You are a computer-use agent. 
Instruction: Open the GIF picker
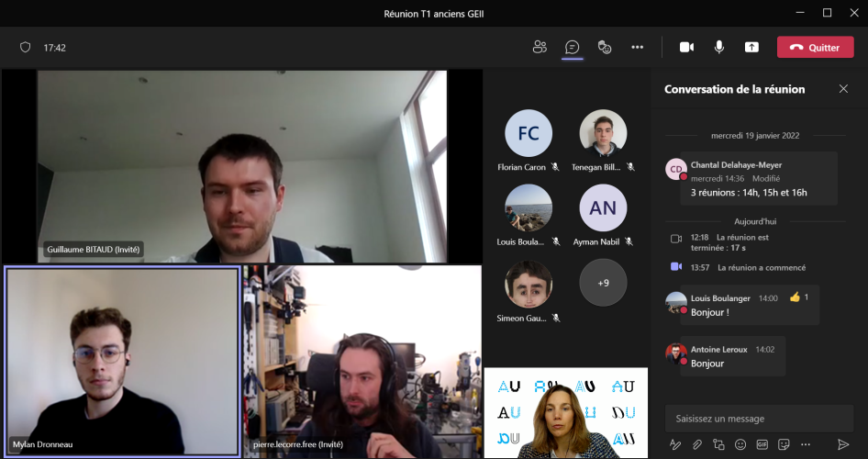[x=762, y=444]
